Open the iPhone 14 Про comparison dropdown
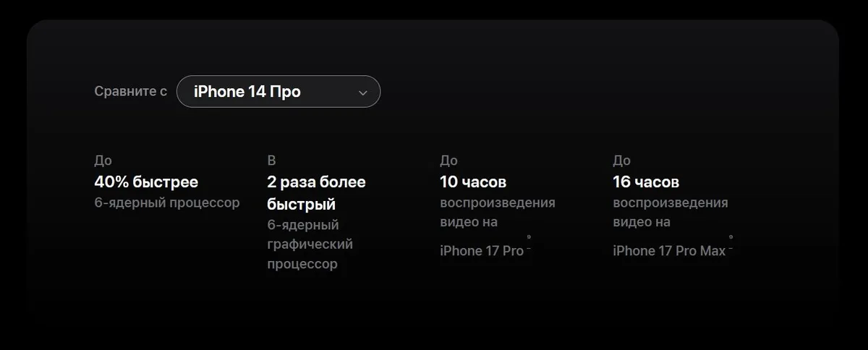Viewport: 868px width, 350px height. point(278,92)
